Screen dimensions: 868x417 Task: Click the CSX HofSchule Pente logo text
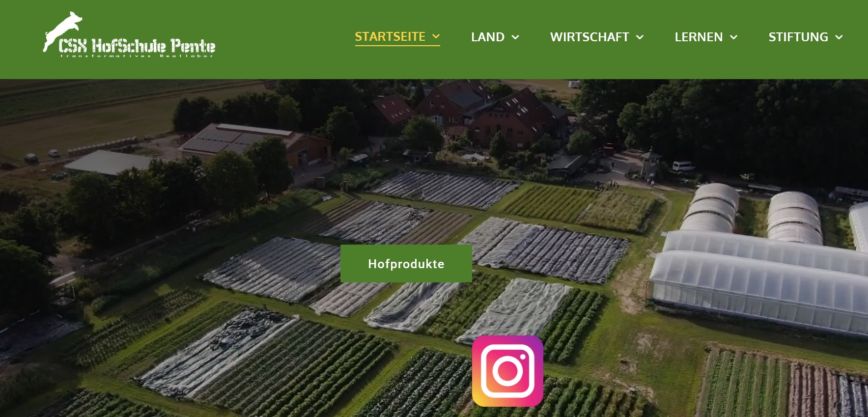[137, 46]
